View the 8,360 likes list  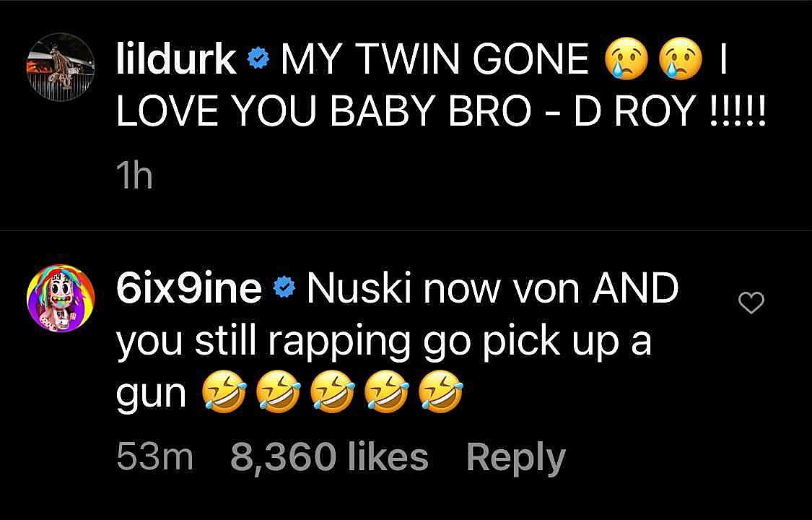coord(329,457)
